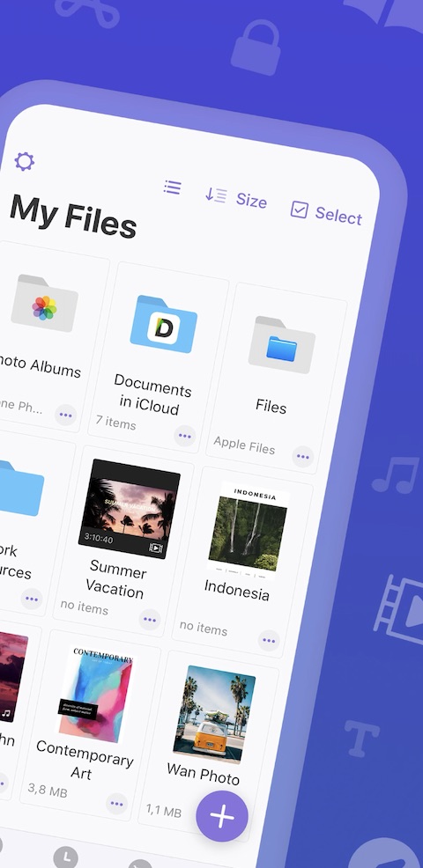This screenshot has height=868, width=423.
Task: Tap the purple plus add button
Action: (x=222, y=817)
